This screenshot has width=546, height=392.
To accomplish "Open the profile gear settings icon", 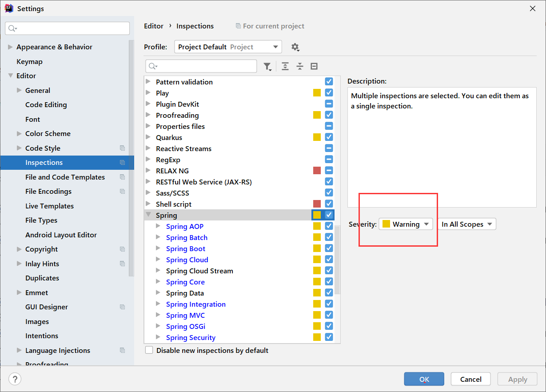I will (295, 47).
